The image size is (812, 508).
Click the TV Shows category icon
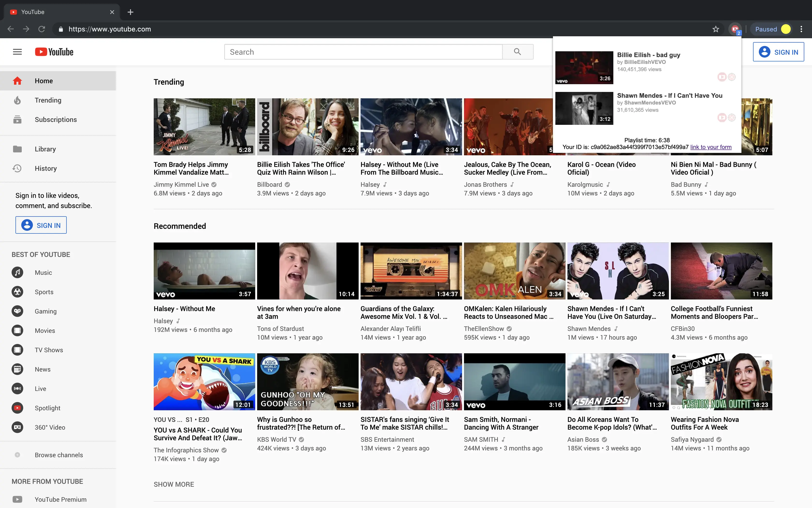pos(17,350)
